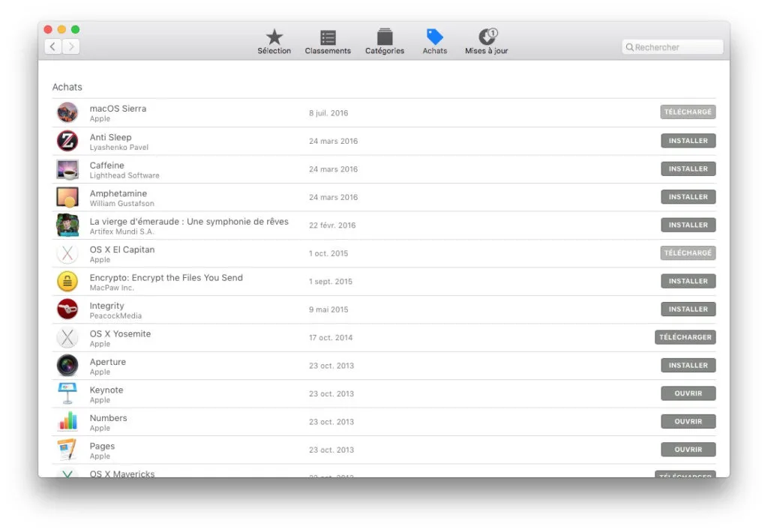Screen dimensions: 768x532
Task: Install Amphetamine from purchases list
Action: coord(688,196)
